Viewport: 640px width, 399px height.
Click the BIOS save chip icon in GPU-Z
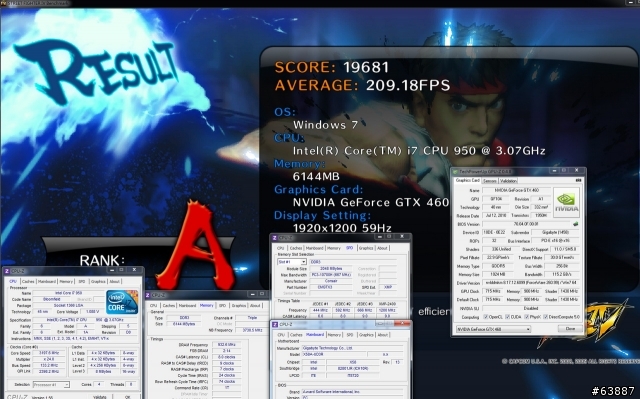(x=576, y=224)
